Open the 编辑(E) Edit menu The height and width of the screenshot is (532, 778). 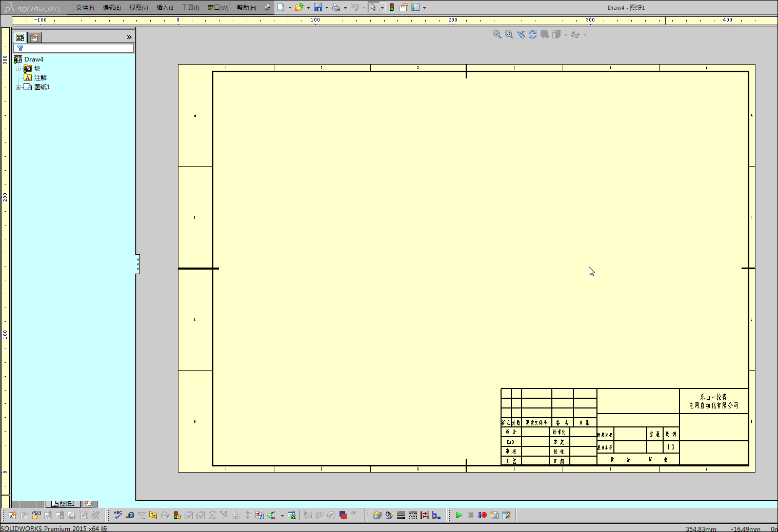click(112, 8)
